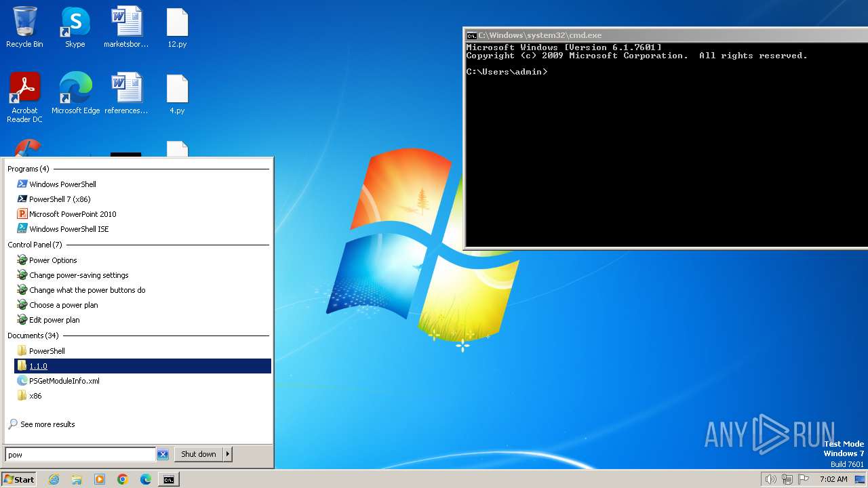868x488 pixels.
Task: Click Documents (34) group header
Action: (33, 335)
